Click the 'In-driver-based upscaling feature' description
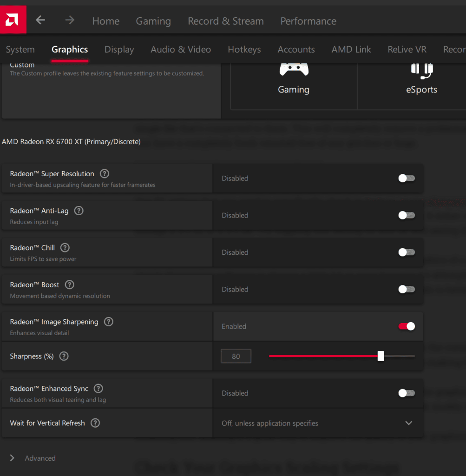 coord(83,185)
